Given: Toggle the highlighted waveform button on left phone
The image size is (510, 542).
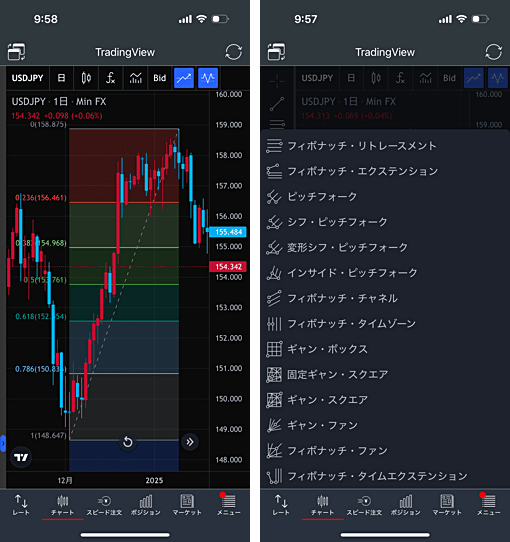Looking at the screenshot, I should (208, 78).
